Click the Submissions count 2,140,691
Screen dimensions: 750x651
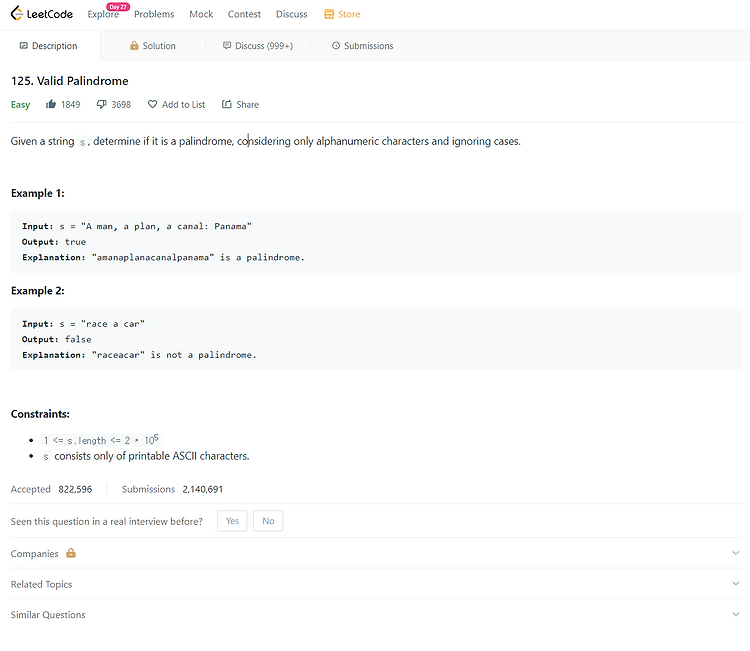203,489
